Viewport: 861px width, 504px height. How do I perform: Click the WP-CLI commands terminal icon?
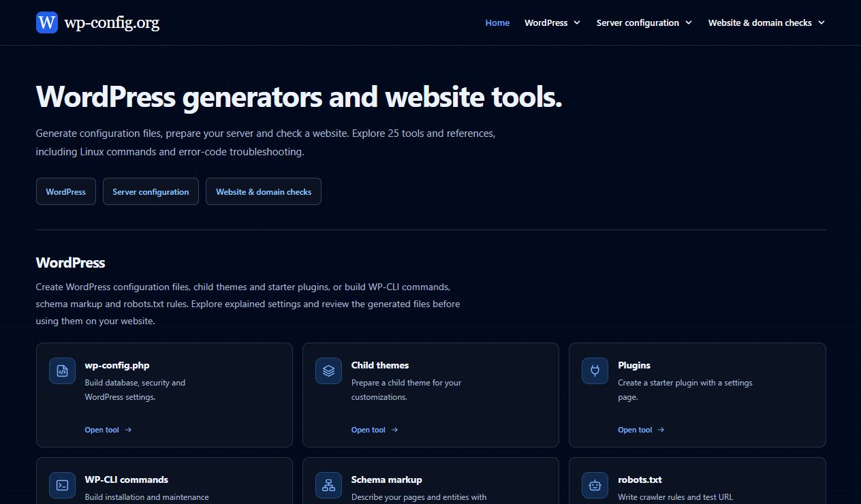point(62,486)
